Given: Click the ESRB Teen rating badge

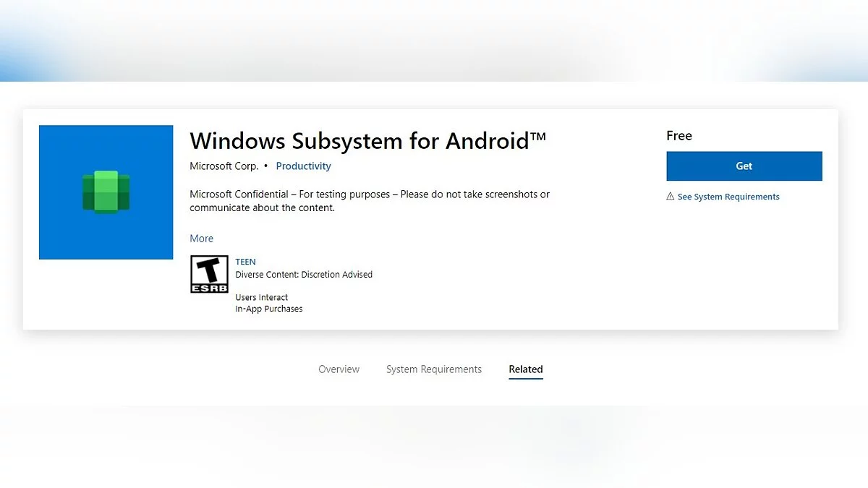Looking at the screenshot, I should (x=209, y=274).
